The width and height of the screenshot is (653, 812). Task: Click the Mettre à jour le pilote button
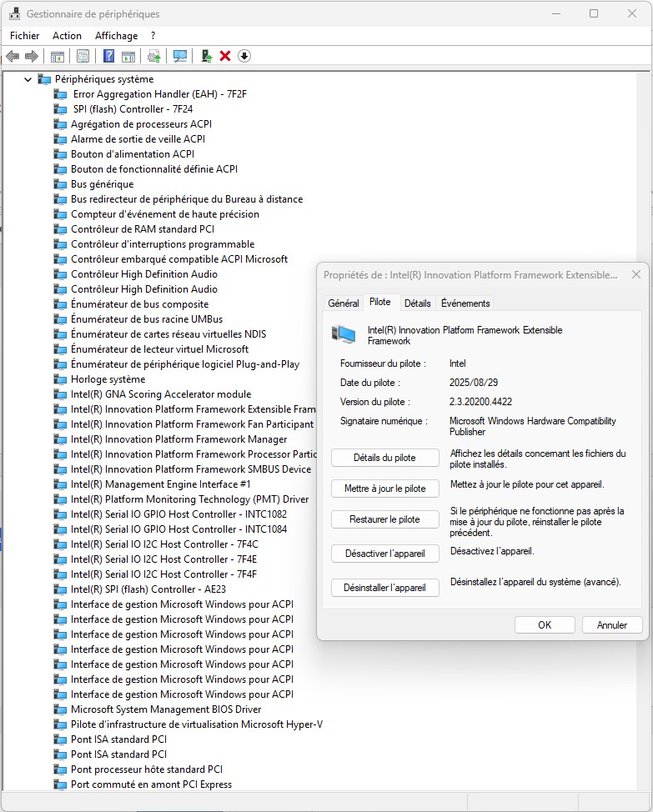pos(384,489)
